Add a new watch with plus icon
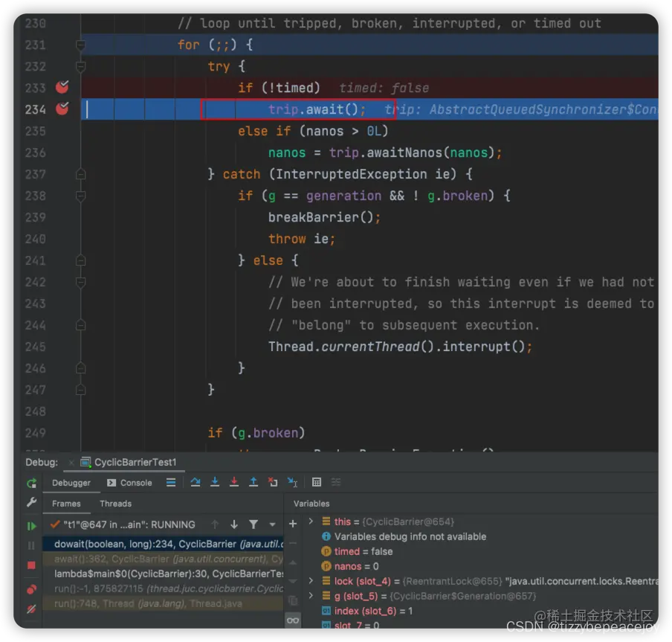 (293, 524)
